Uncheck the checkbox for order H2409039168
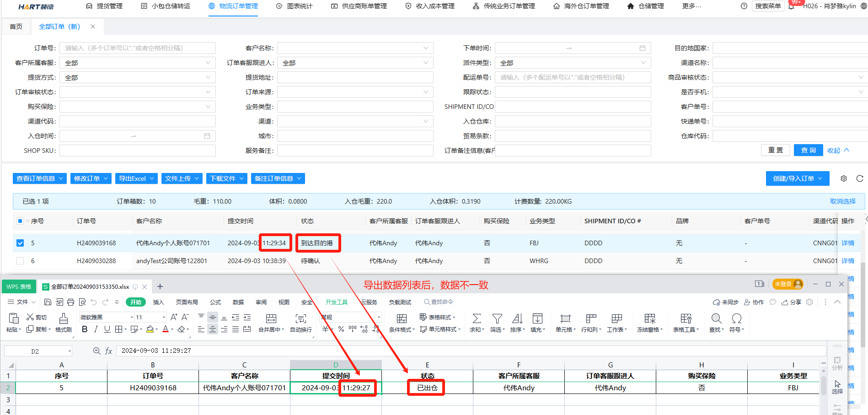This screenshot has width=868, height=415. coord(20,243)
